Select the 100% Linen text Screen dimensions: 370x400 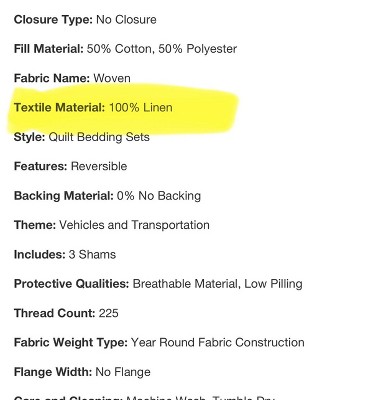pyautogui.click(x=141, y=108)
